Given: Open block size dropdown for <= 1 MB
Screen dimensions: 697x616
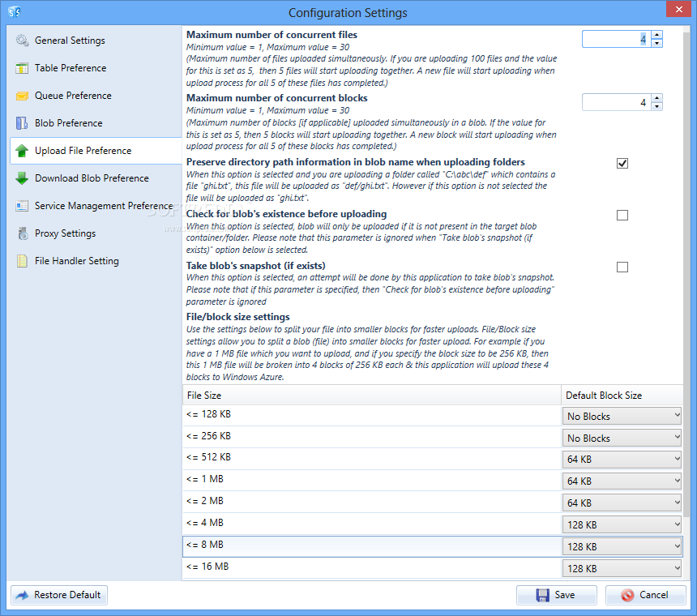Looking at the screenshot, I should [x=622, y=481].
